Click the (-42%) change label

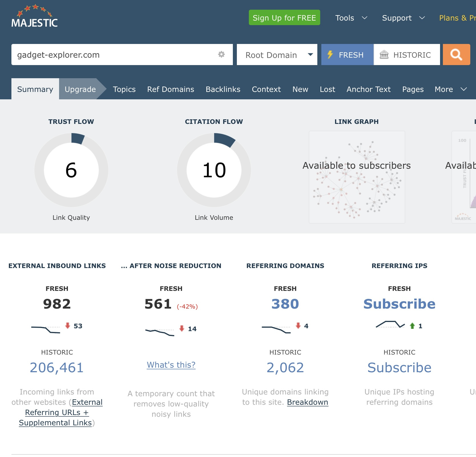pyautogui.click(x=187, y=307)
